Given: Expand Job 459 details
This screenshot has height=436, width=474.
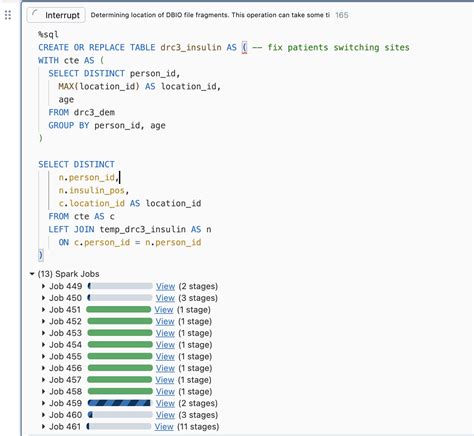Looking at the screenshot, I should 43,403.
